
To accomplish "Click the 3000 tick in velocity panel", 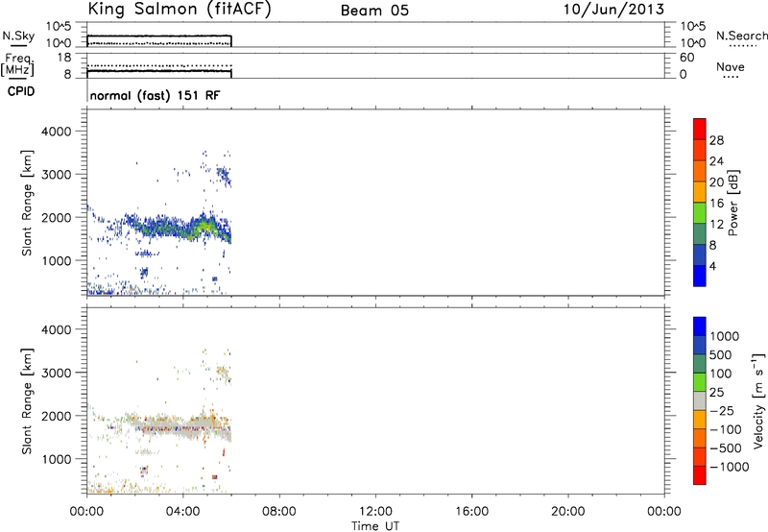I will pos(56,373).
